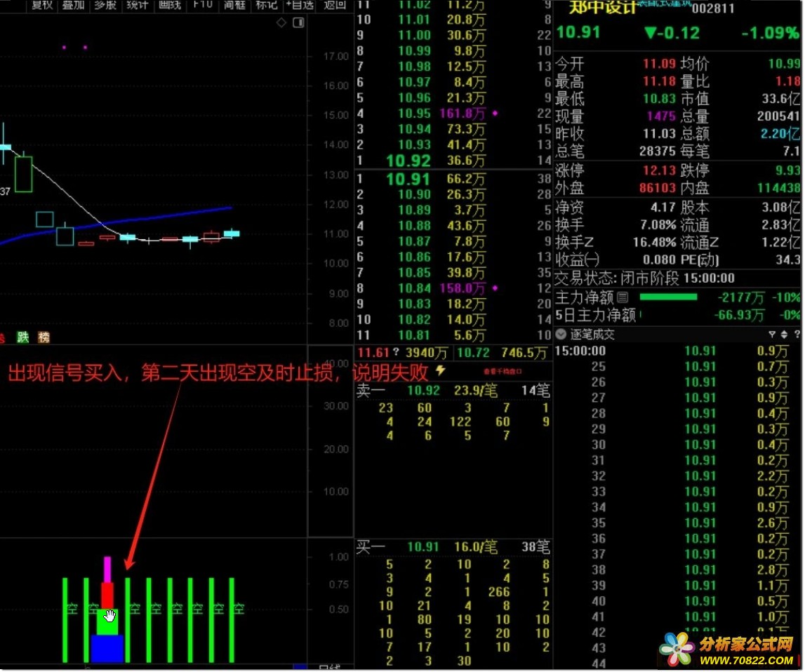This screenshot has height=672, width=805.
Task: Click the 返回 back button
Action: (335, 5)
